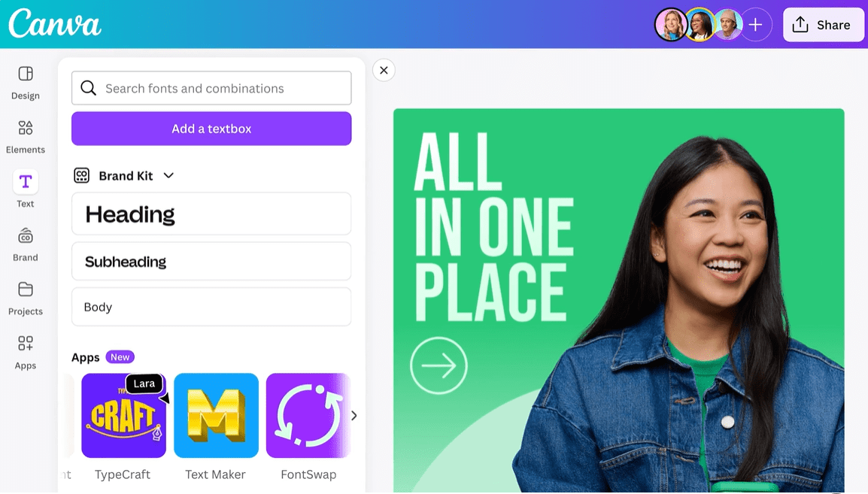Show next apps with right chevron
Screen dimensions: 868x494
click(x=354, y=415)
